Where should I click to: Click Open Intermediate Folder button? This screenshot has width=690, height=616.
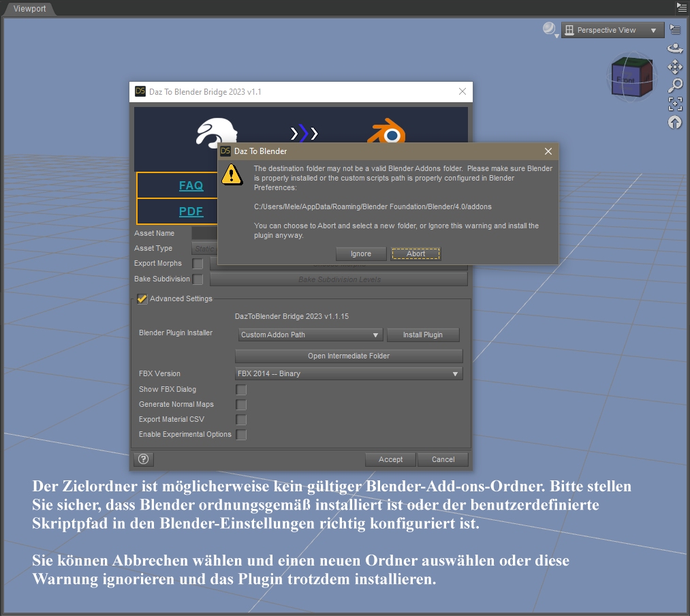tap(349, 356)
